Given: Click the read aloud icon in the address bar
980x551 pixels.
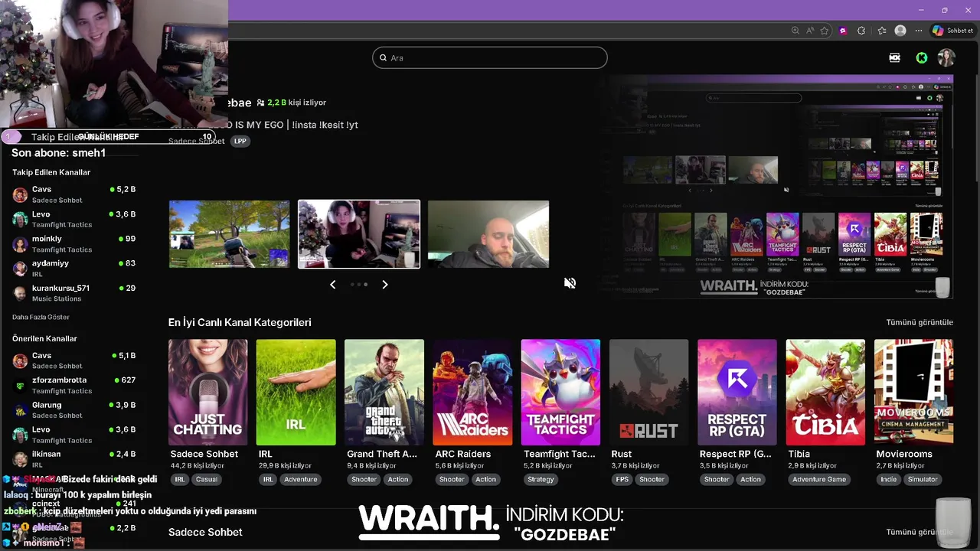Looking at the screenshot, I should (x=810, y=31).
